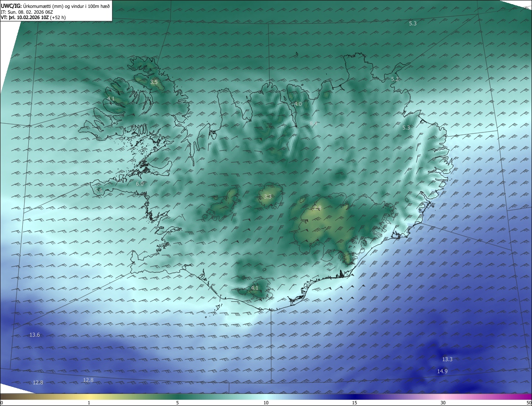
Task: Select the valid time text 'VT: þri. 10.02.2026 10Z (+52 h)'
Action: tap(33, 17)
